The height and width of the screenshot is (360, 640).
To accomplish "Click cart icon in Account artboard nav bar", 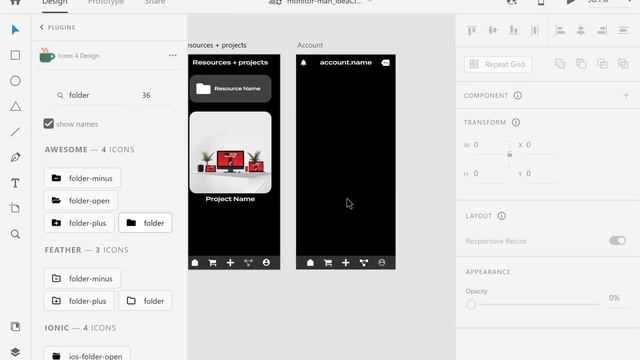I will 328,263.
